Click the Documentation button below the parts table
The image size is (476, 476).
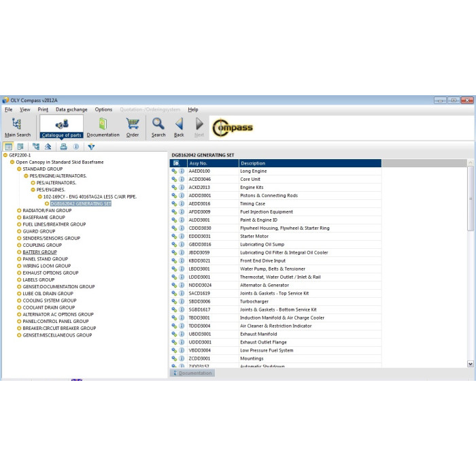(192, 373)
